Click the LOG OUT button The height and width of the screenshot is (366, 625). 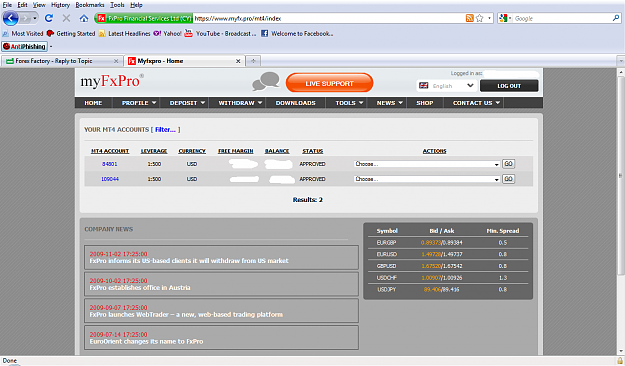pos(509,86)
